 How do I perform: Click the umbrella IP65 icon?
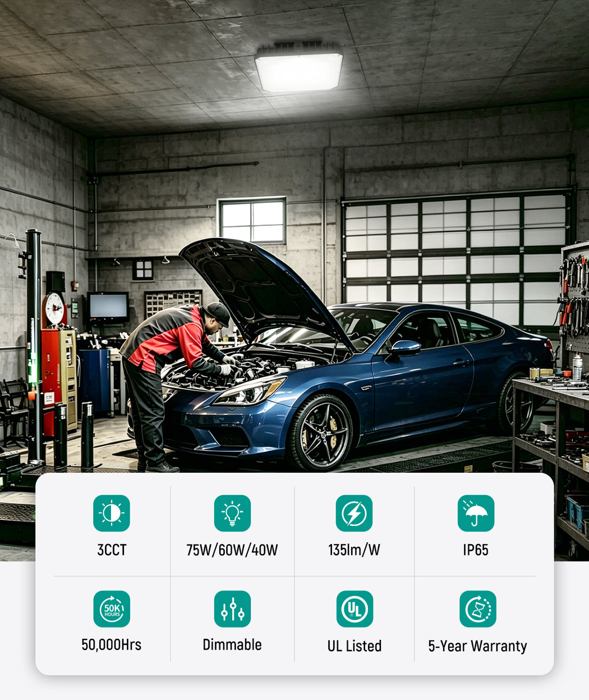(x=476, y=513)
